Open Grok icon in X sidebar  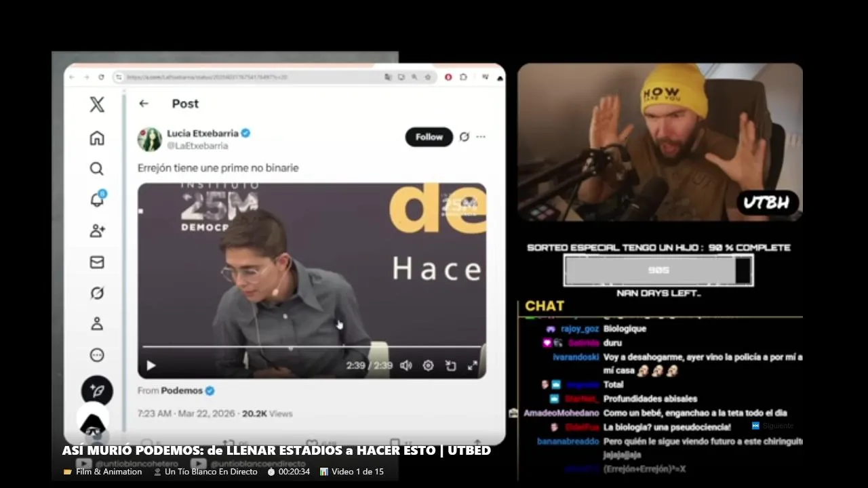pyautogui.click(x=97, y=293)
